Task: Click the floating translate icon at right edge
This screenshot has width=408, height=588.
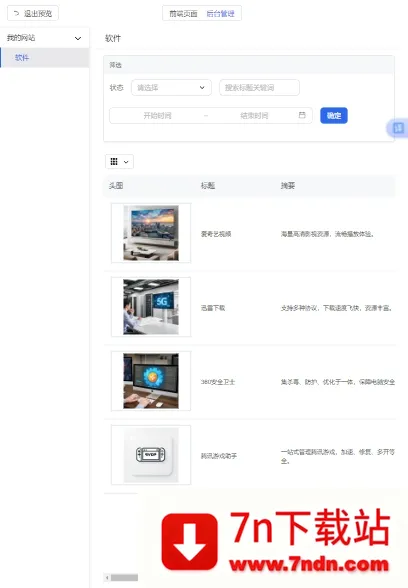Action: coord(398,128)
